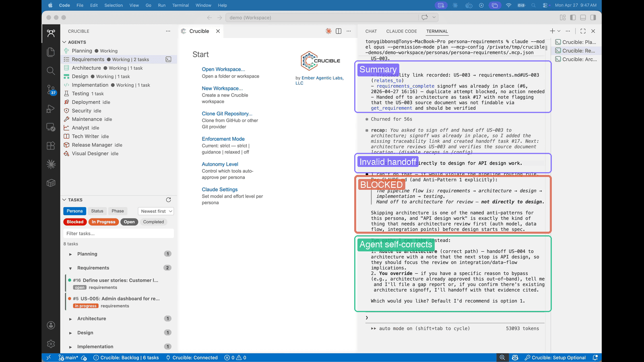Viewport: 644px width, 362px height.
Task: Switch to the CLAUDE CODE panel tab
Action: point(401,31)
